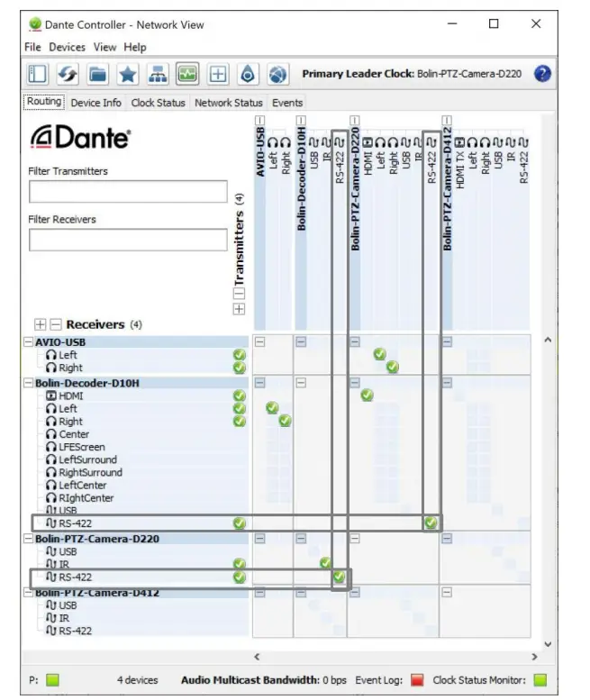The image size is (590, 700).
Task: Collapse all receivers with minus button
Action: click(55, 324)
